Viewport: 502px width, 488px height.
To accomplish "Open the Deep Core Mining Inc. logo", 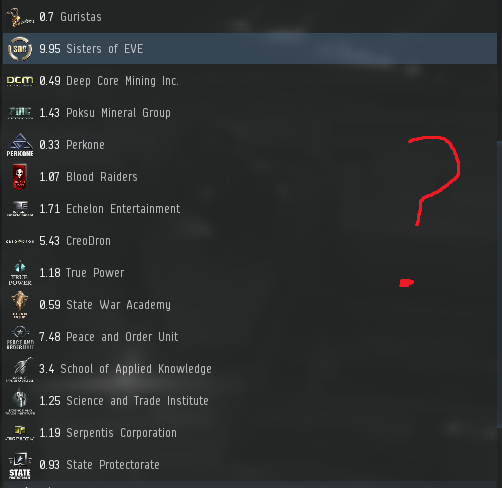I will tap(20, 81).
